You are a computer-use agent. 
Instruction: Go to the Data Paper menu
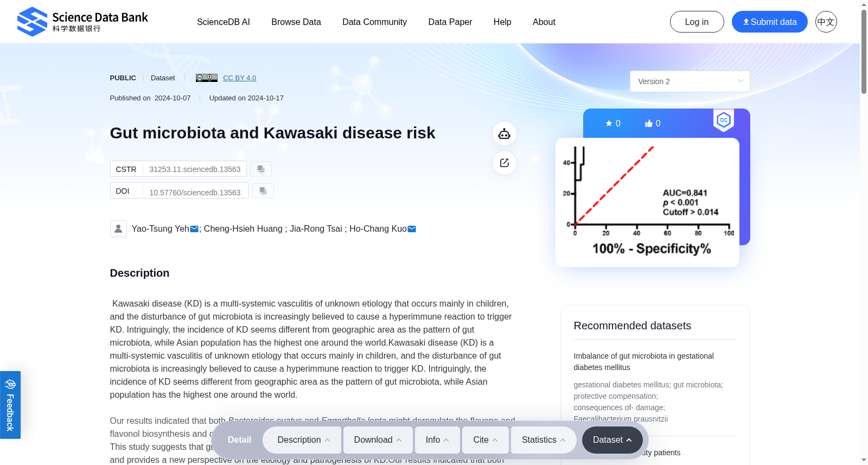(450, 22)
